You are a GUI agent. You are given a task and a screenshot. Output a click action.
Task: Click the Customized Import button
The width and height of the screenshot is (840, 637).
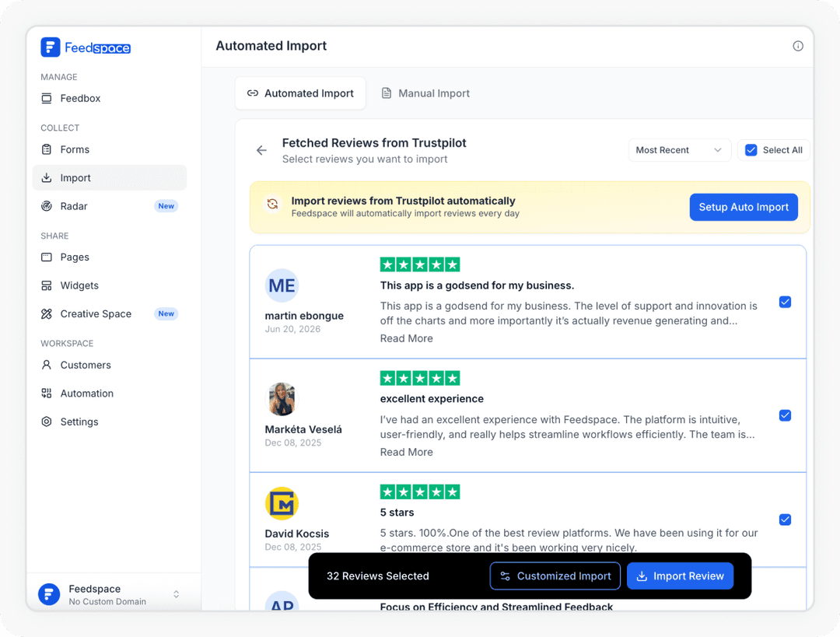pos(555,576)
